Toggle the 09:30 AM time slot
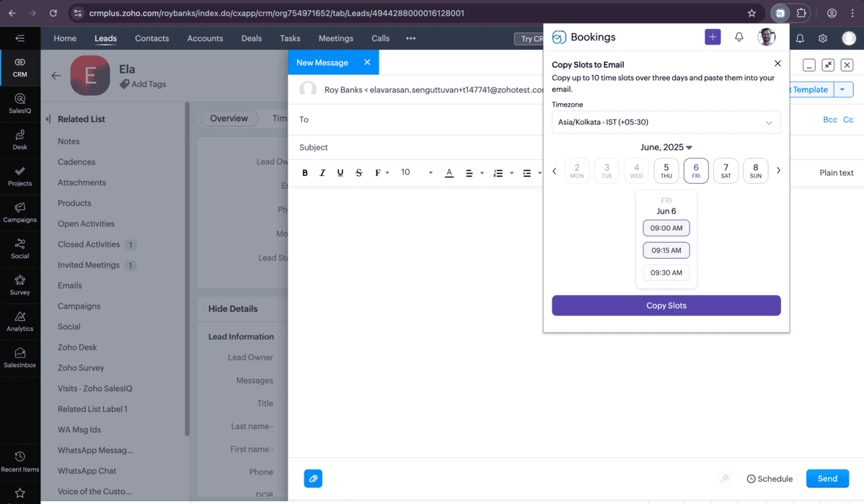864x504 pixels. coord(666,273)
